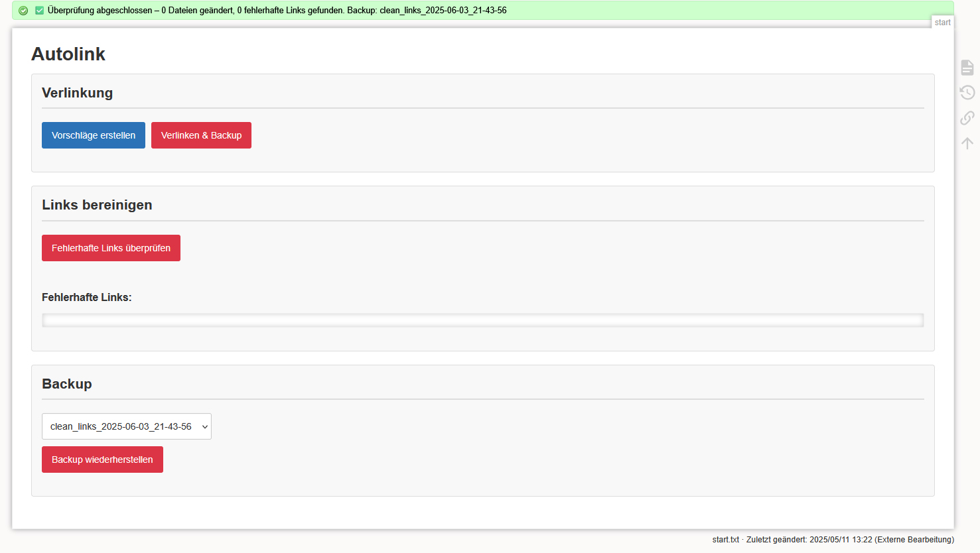
Task: Click the start.txt footer text
Action: click(725, 540)
